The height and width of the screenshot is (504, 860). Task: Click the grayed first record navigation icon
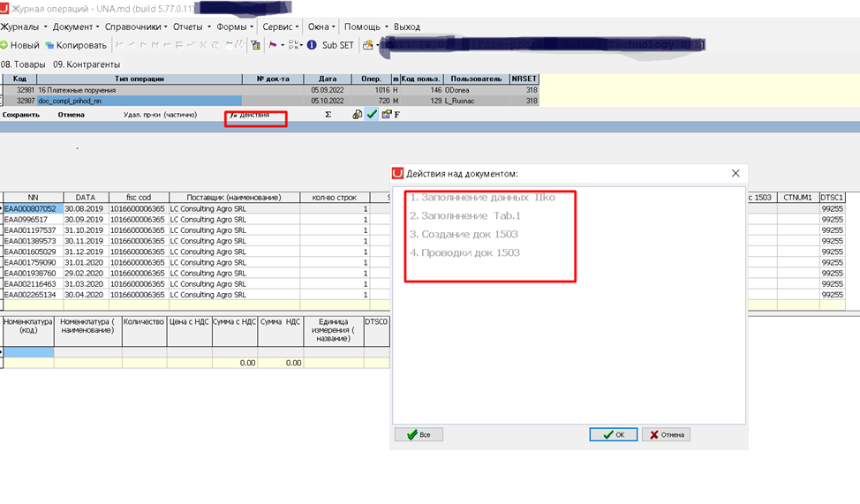point(119,45)
